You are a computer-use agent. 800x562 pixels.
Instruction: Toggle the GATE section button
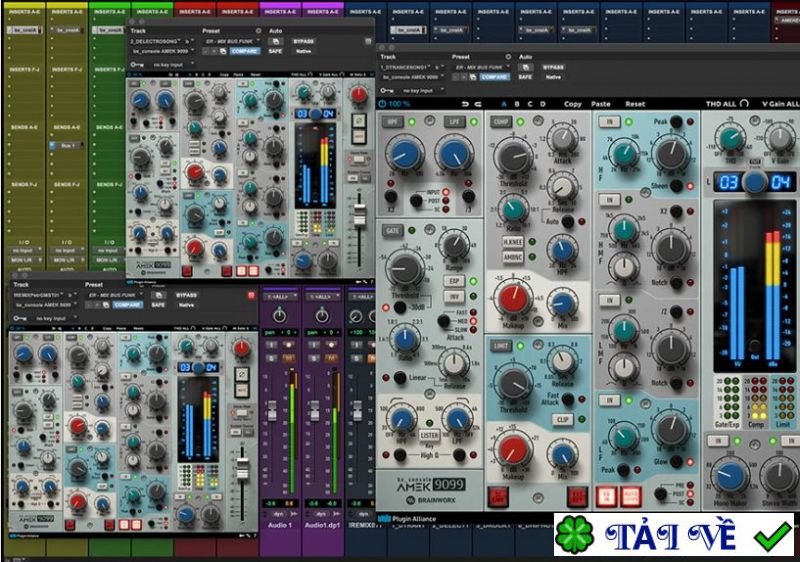392,230
